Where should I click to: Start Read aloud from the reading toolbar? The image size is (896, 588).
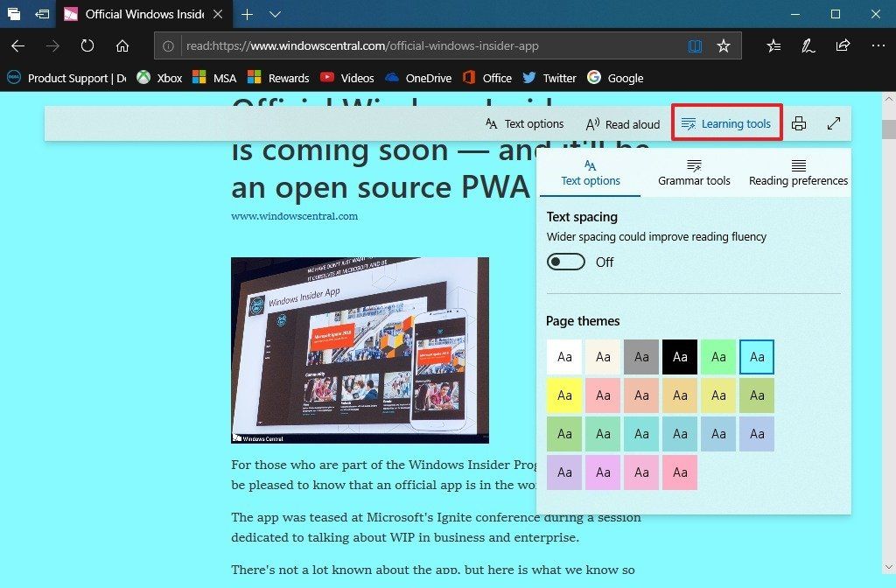coord(623,124)
